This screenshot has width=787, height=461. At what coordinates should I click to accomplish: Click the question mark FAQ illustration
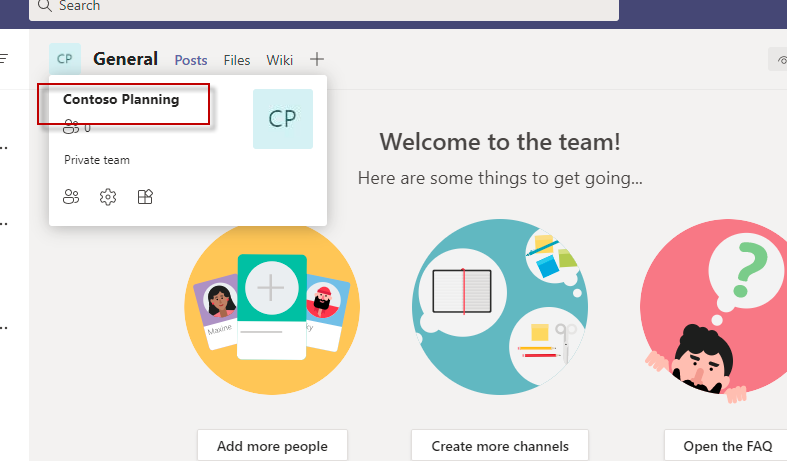point(714,310)
